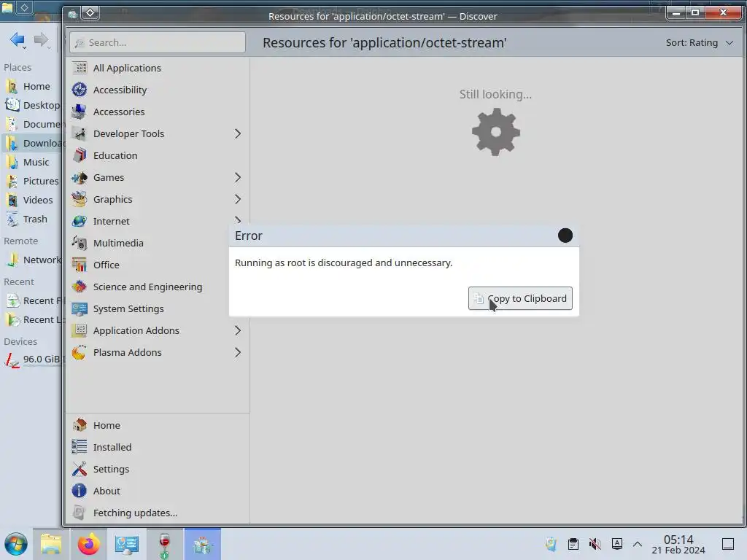
Task: Open file manager from taskbar
Action: tap(51, 544)
